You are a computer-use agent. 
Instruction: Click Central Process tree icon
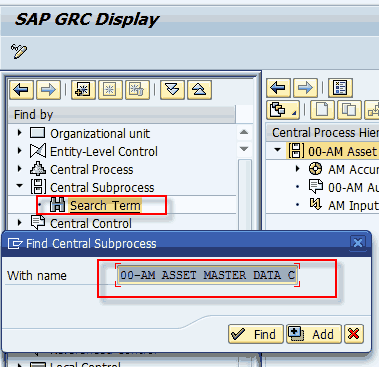click(38, 169)
